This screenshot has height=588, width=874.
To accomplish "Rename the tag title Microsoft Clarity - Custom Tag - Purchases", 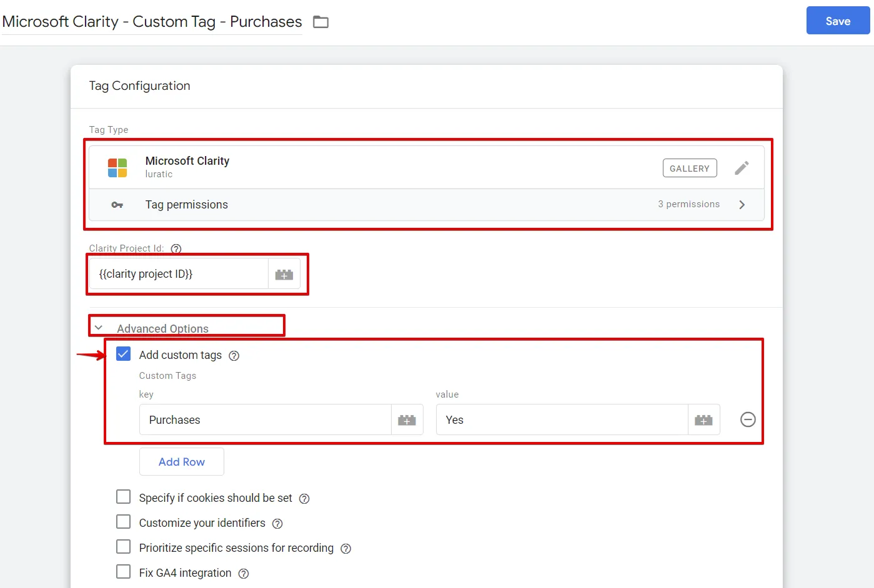I will pos(152,22).
